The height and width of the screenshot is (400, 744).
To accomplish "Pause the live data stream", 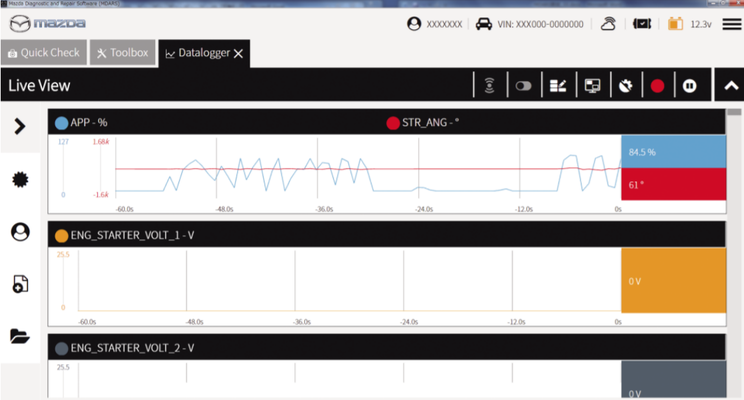I will [689, 86].
